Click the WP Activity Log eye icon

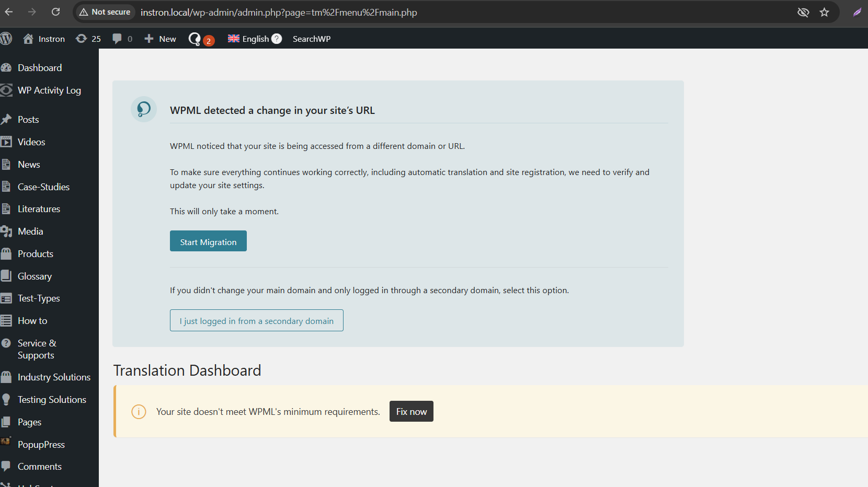6,90
